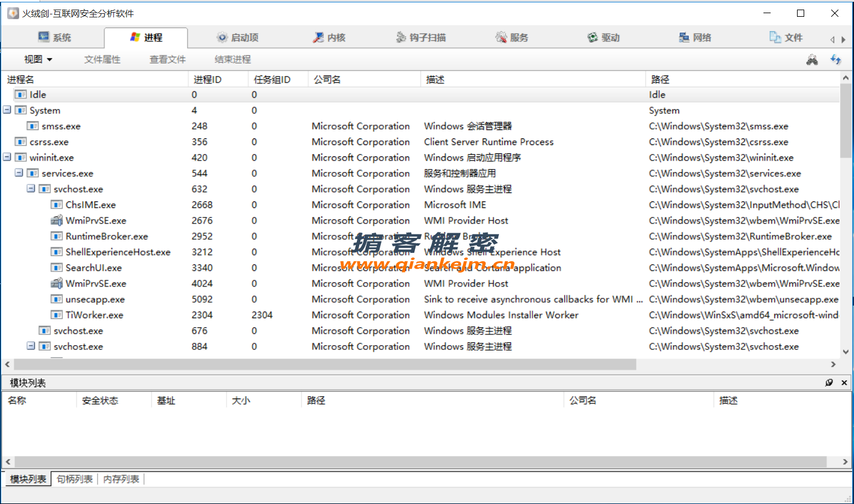The height and width of the screenshot is (504, 854).
Task: Select process ID 3340 cell
Action: click(202, 268)
